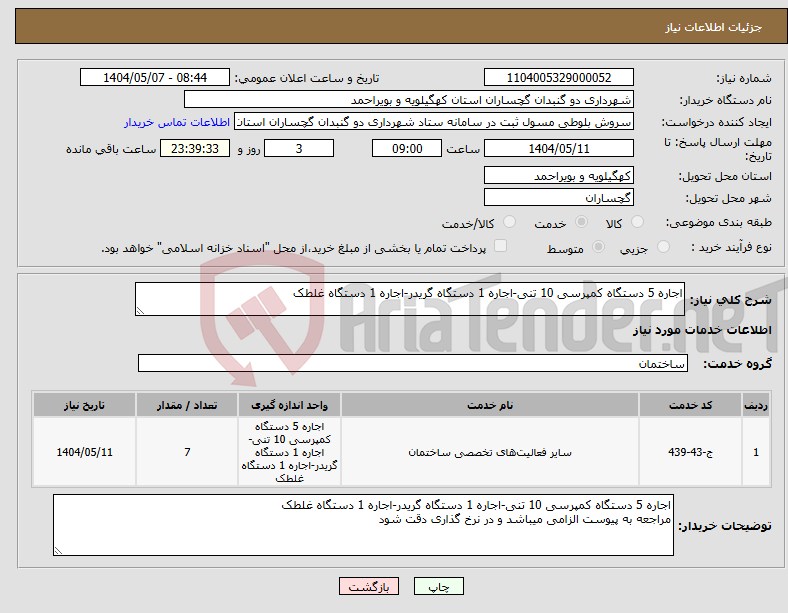Click the deadline date field 1404/05/11
The height and width of the screenshot is (613, 788).
558,148
